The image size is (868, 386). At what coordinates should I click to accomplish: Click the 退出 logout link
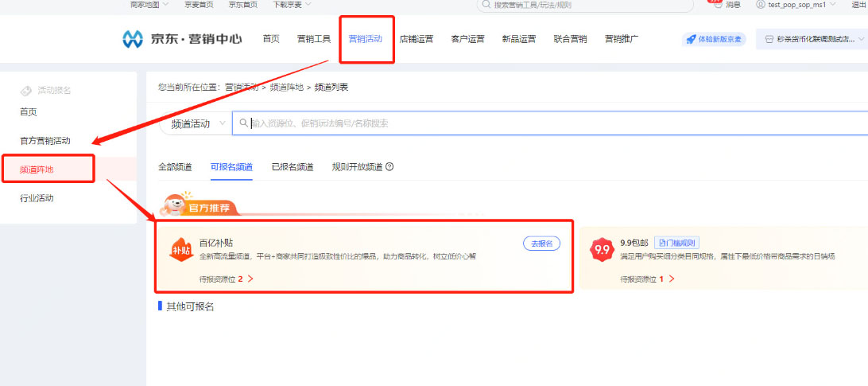(x=859, y=5)
